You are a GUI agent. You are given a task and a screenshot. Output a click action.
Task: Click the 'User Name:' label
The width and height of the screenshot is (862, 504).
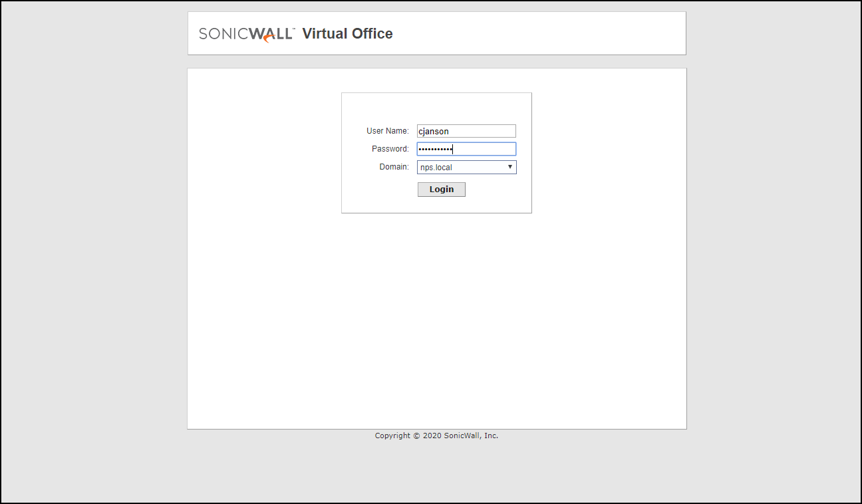[x=388, y=131]
